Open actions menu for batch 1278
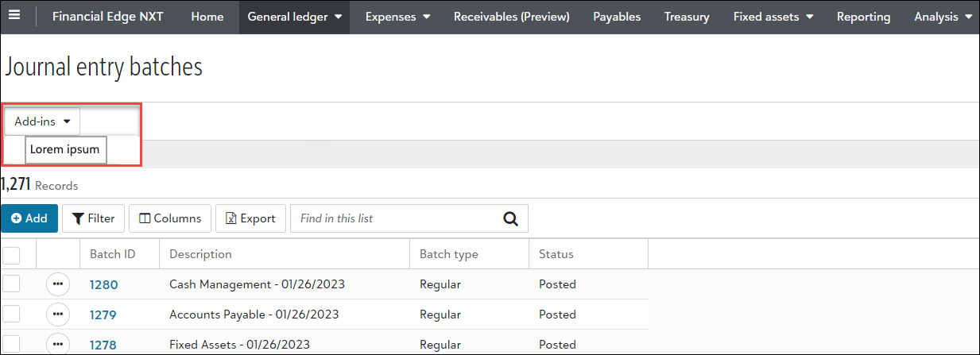 coord(57,344)
